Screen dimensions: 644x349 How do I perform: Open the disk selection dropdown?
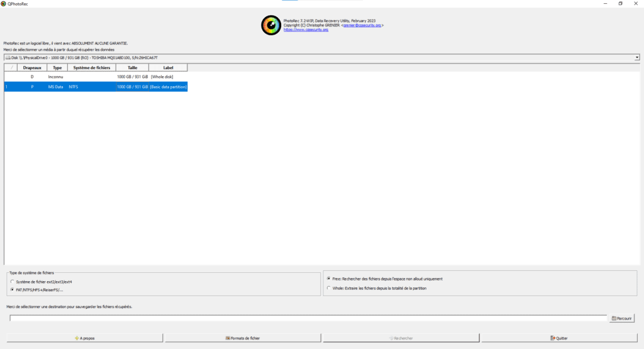click(x=321, y=57)
